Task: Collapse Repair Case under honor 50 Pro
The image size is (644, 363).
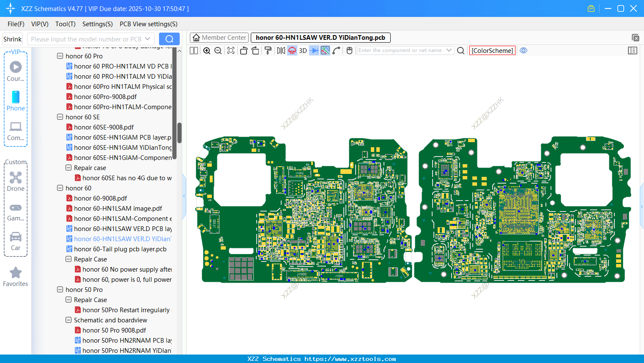Action: point(69,300)
